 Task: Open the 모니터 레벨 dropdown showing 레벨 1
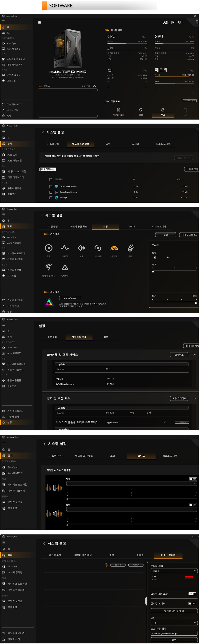point(174,571)
